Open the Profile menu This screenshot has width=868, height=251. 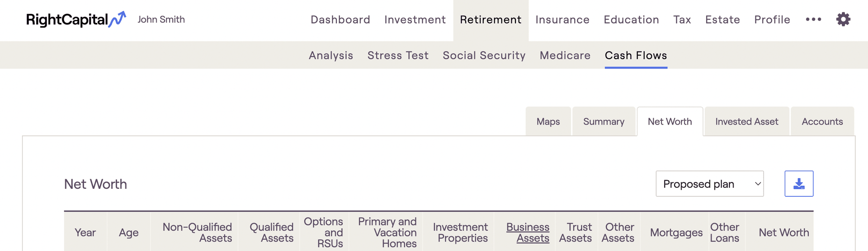pos(772,20)
